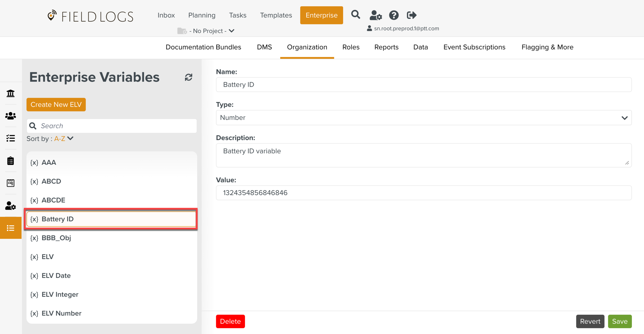Viewport: 644px width, 334px height.
Task: Open the Templates menu item
Action: [x=276, y=15]
